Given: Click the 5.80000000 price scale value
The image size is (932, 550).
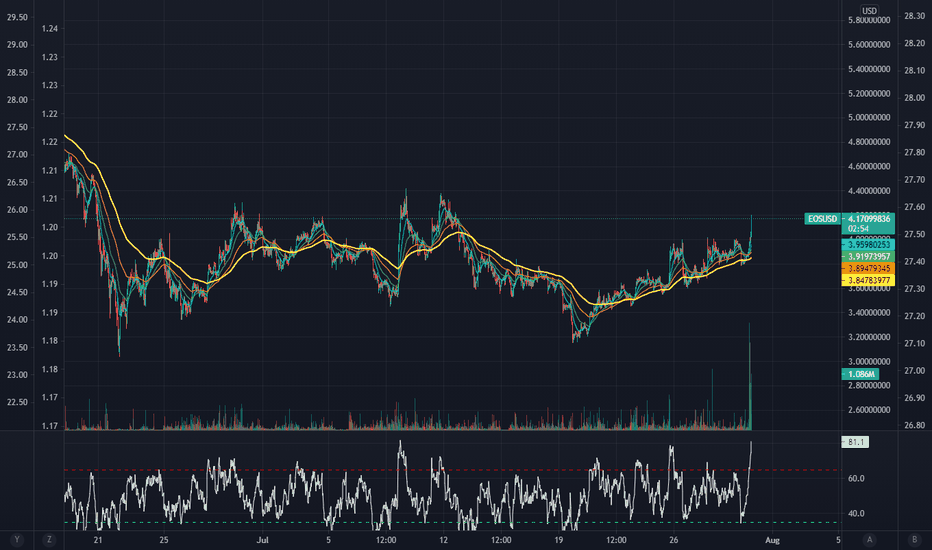Looking at the screenshot, I should 869,20.
